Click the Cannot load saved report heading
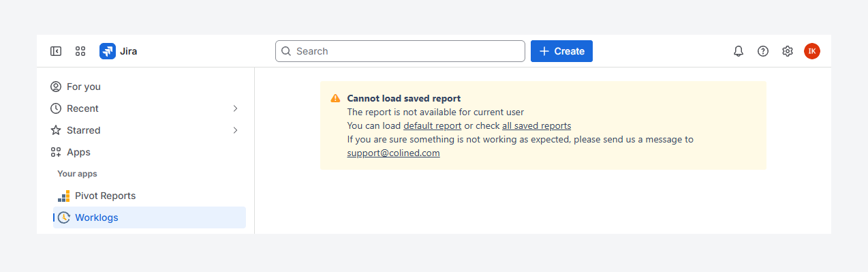 pos(404,98)
